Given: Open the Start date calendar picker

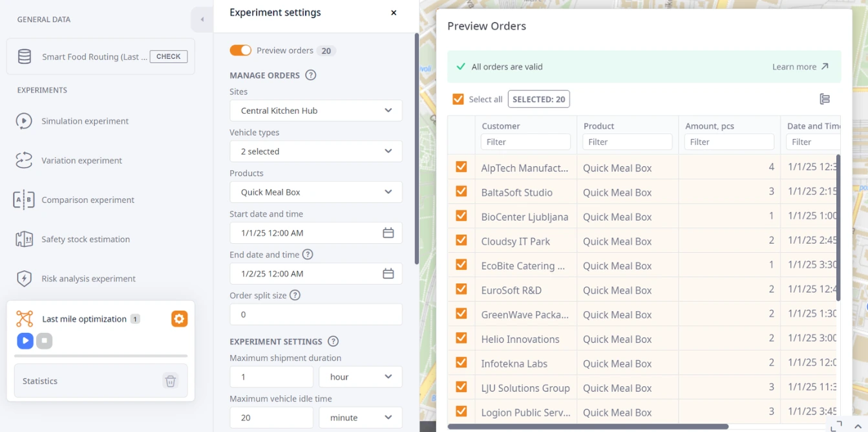Looking at the screenshot, I should pyautogui.click(x=388, y=233).
